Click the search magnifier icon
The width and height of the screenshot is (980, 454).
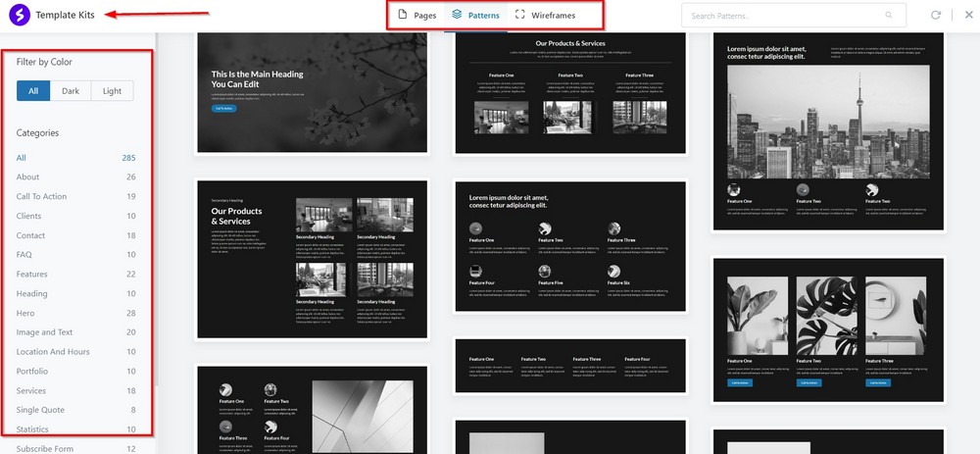point(889,16)
